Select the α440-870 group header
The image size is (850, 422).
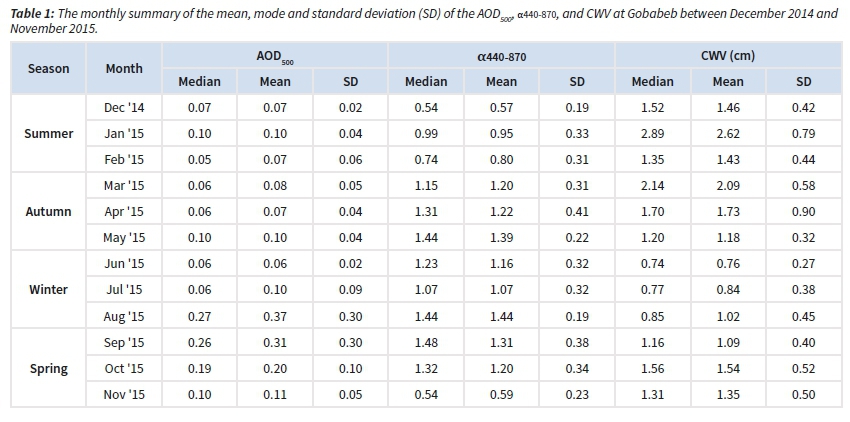pos(501,58)
